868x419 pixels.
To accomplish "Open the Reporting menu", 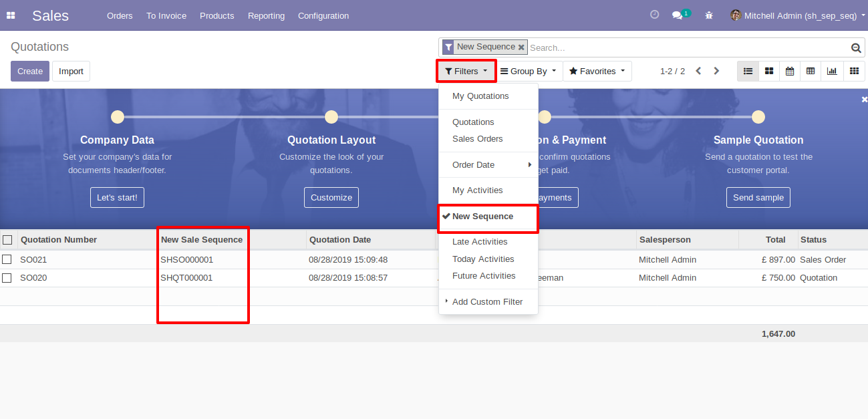I will coord(266,15).
